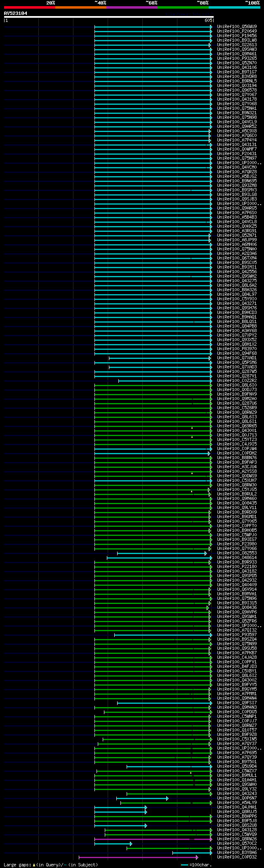Select the UniRef100_C0PDG5 label
The width and height of the screenshot is (264, 868).
click(237, 712)
